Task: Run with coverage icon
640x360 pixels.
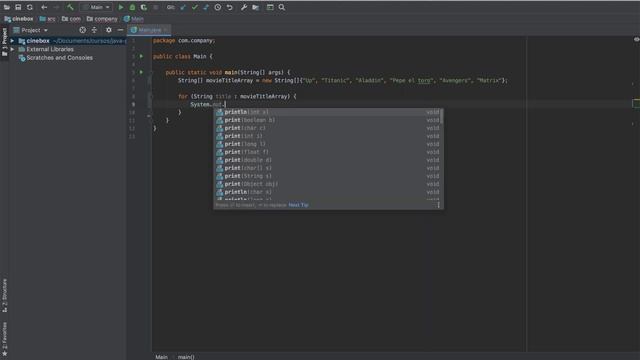Action: pyautogui.click(x=144, y=7)
